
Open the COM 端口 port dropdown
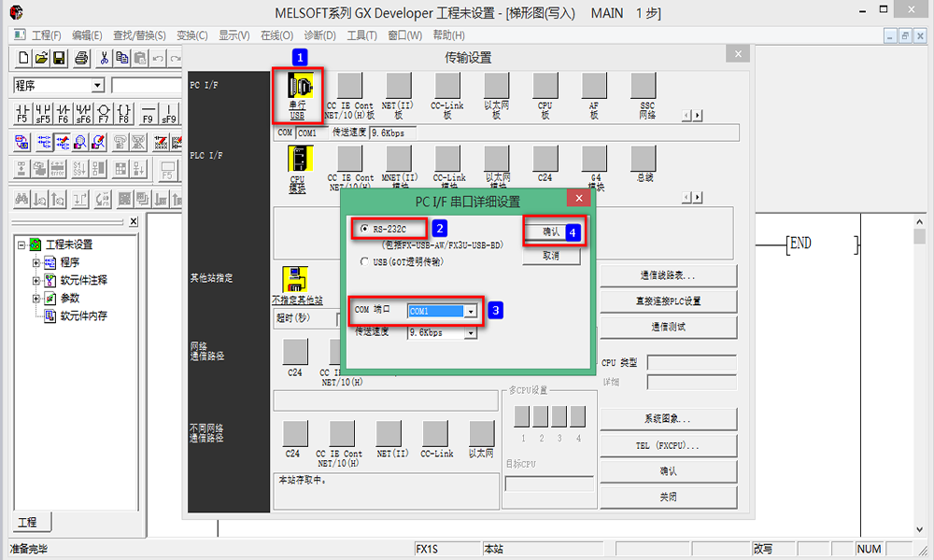pos(471,311)
